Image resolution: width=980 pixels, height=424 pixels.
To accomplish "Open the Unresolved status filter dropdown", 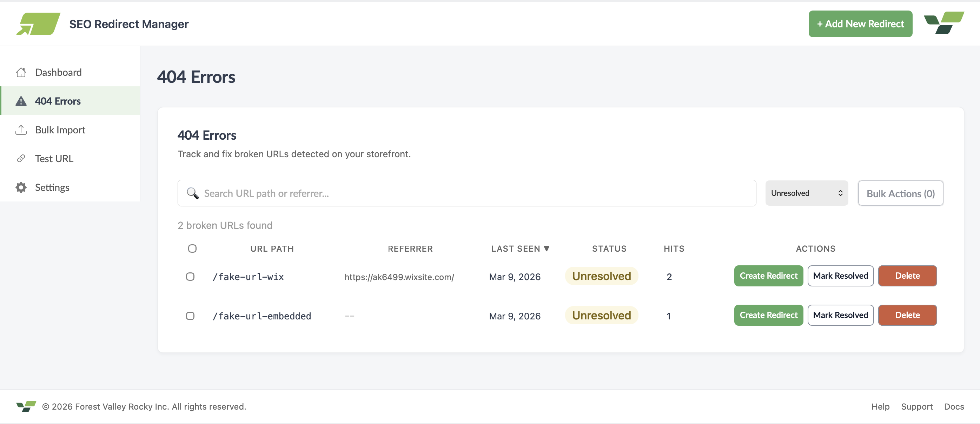I will [807, 193].
